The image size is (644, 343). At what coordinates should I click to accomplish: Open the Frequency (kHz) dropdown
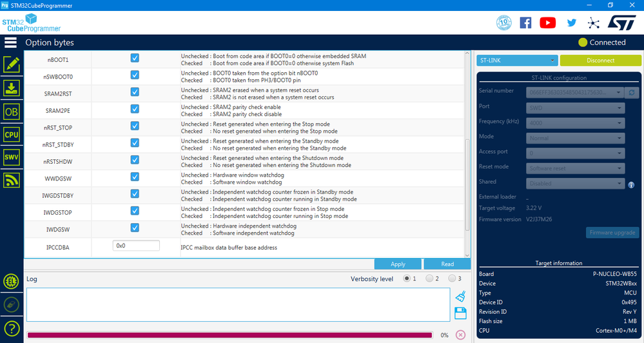point(576,123)
